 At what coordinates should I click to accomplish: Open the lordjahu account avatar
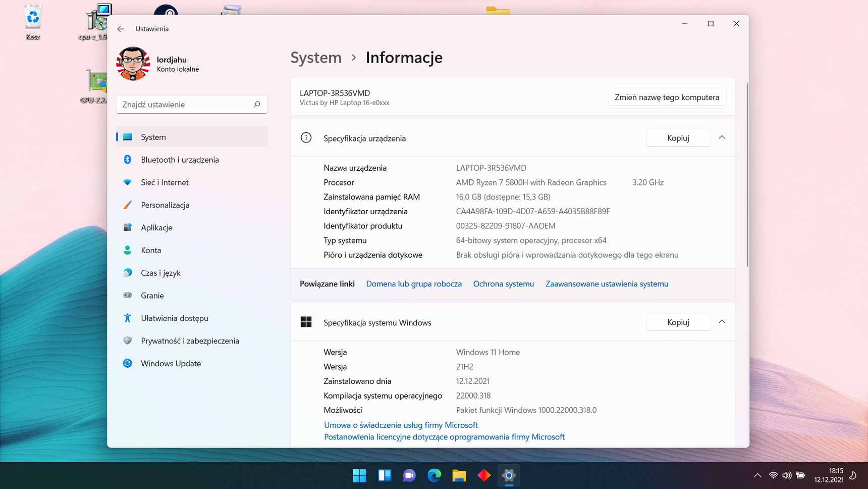[x=133, y=64]
